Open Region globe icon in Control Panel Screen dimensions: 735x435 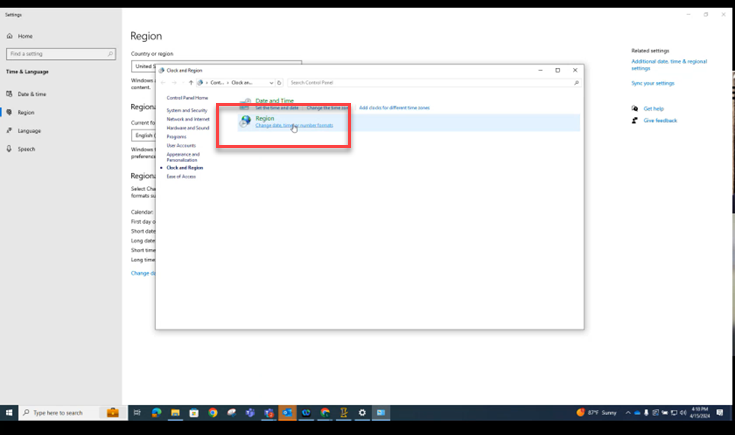click(245, 121)
